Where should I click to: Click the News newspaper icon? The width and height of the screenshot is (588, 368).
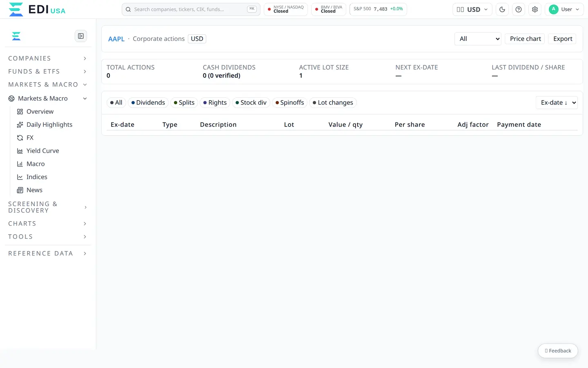pyautogui.click(x=20, y=190)
